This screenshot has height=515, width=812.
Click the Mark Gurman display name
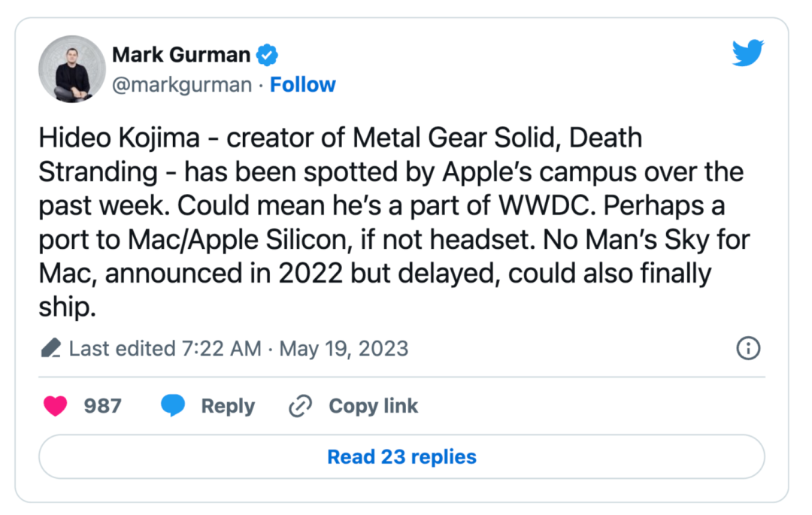click(181, 55)
